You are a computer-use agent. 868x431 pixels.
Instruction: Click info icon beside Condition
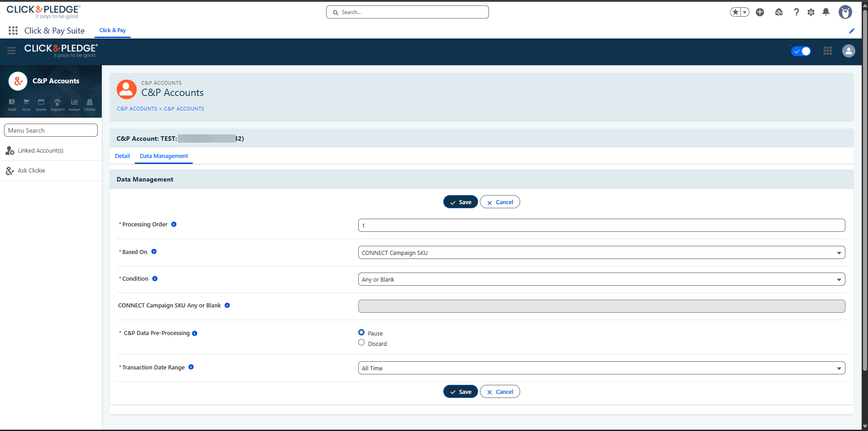[x=155, y=278]
